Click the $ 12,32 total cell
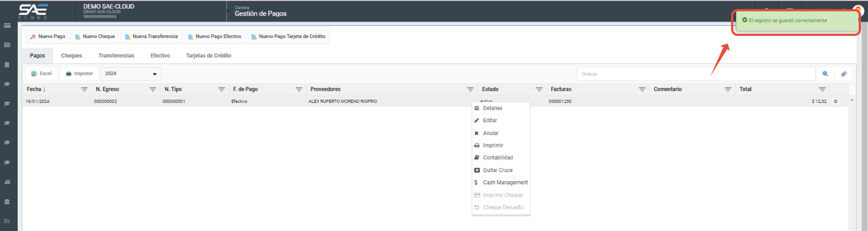 (x=819, y=101)
